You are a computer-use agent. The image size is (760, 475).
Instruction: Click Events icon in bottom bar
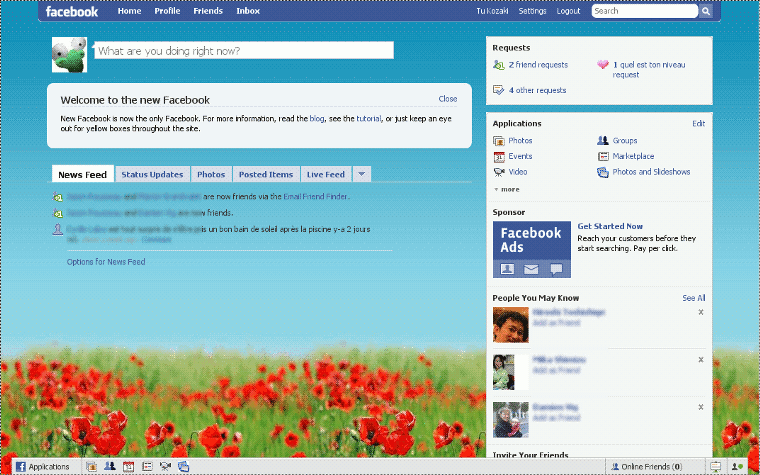click(128, 467)
